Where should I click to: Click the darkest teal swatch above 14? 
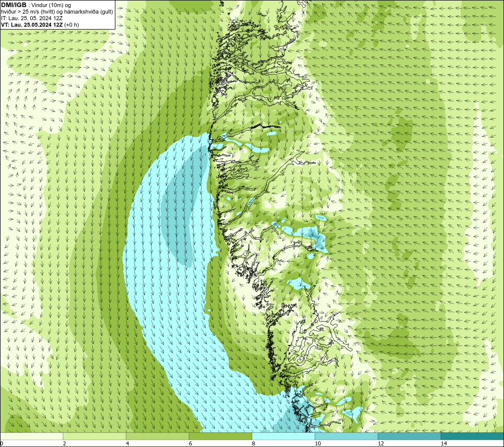pos(473,436)
